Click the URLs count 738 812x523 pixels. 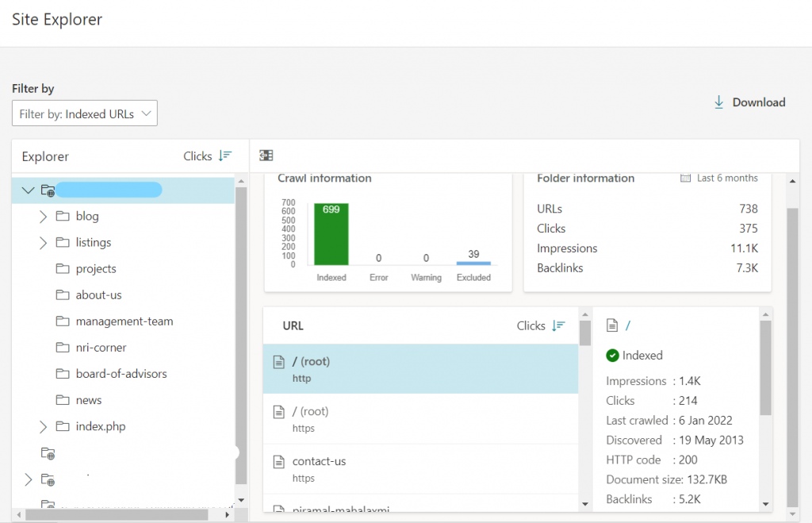click(x=749, y=209)
